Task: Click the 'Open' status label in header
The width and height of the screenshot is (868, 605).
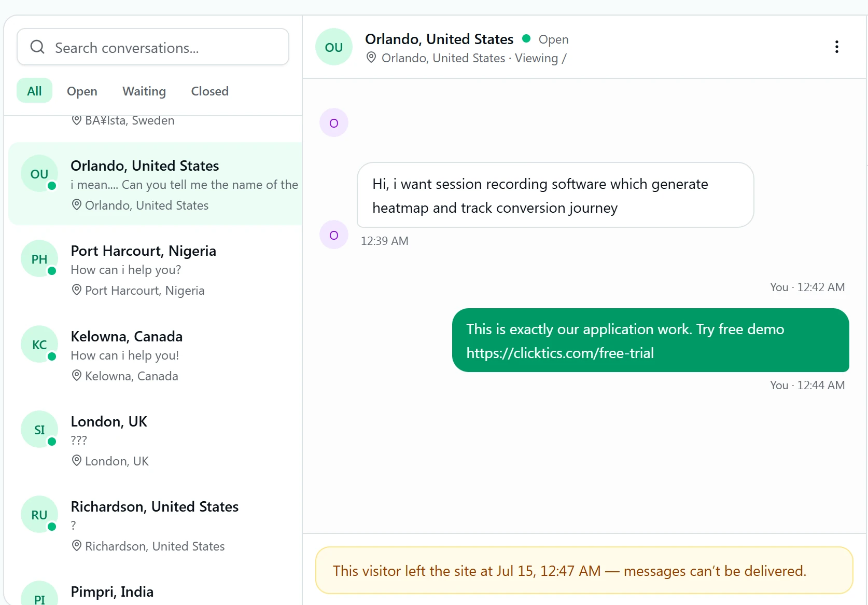Action: 554,39
